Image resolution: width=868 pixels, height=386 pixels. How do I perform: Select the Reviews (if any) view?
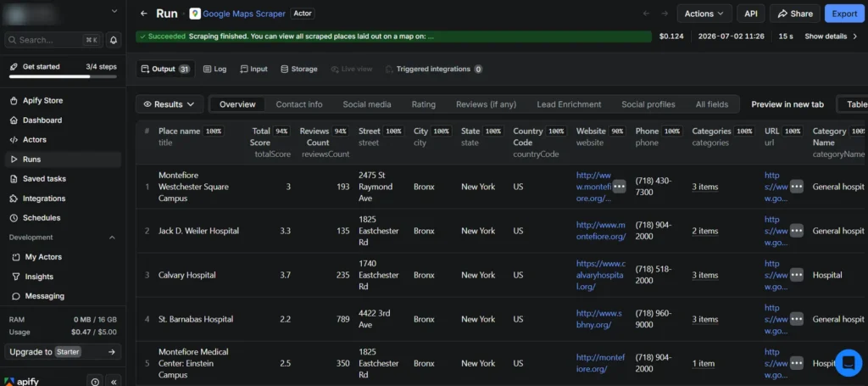(486, 104)
